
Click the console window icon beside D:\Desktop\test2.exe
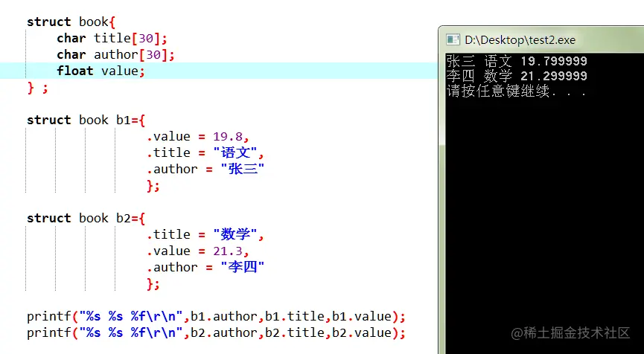453,40
